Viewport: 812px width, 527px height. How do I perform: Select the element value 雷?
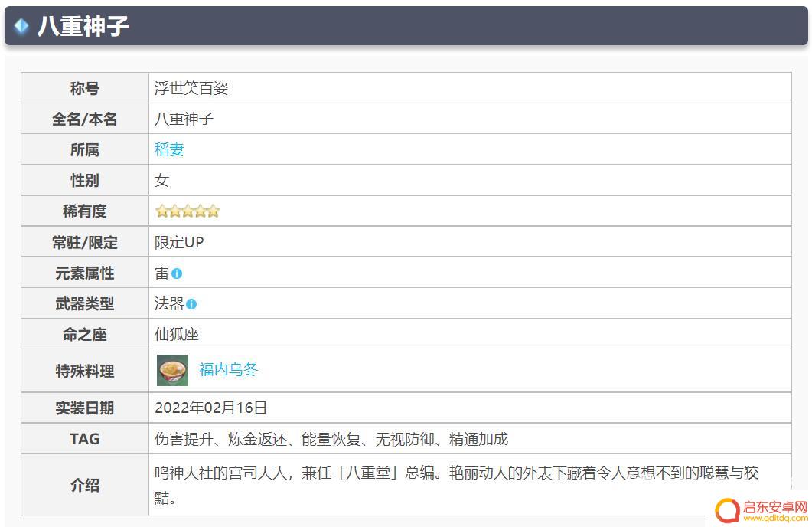(161, 273)
